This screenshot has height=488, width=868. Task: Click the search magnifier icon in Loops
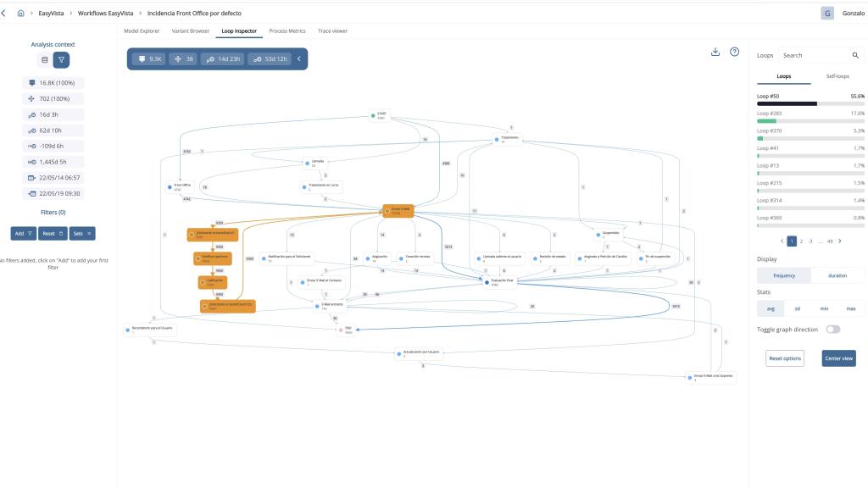855,55
